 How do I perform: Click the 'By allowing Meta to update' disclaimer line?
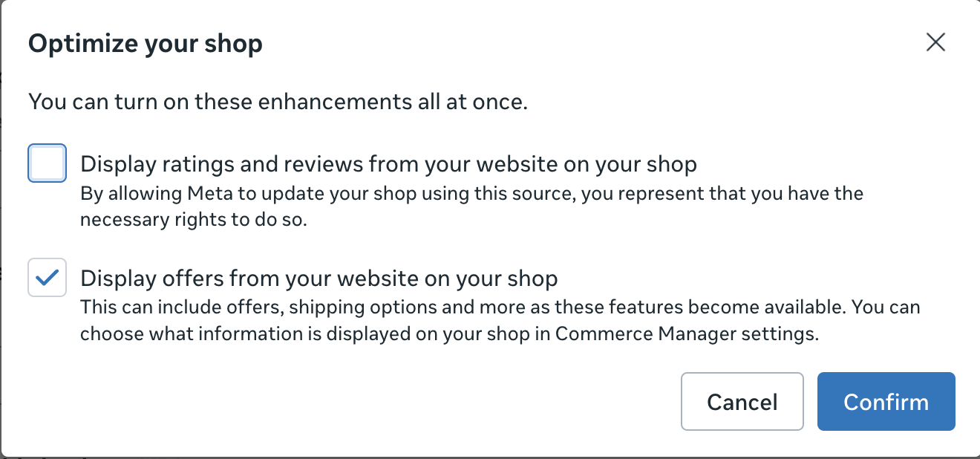pos(471,195)
